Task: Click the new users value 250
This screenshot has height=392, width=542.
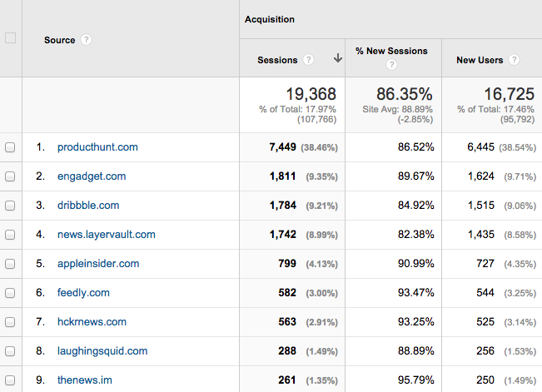Action: click(485, 380)
